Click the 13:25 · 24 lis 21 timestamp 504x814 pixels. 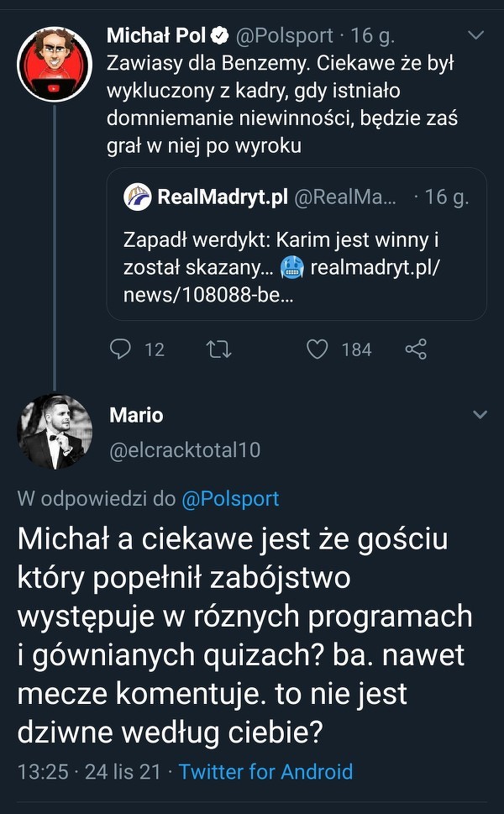[x=88, y=771]
